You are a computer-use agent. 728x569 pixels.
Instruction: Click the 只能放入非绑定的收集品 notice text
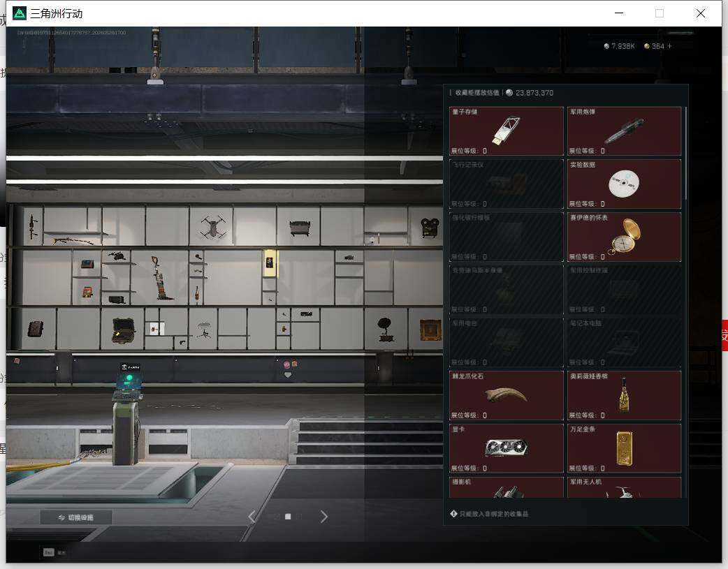pyautogui.click(x=493, y=514)
